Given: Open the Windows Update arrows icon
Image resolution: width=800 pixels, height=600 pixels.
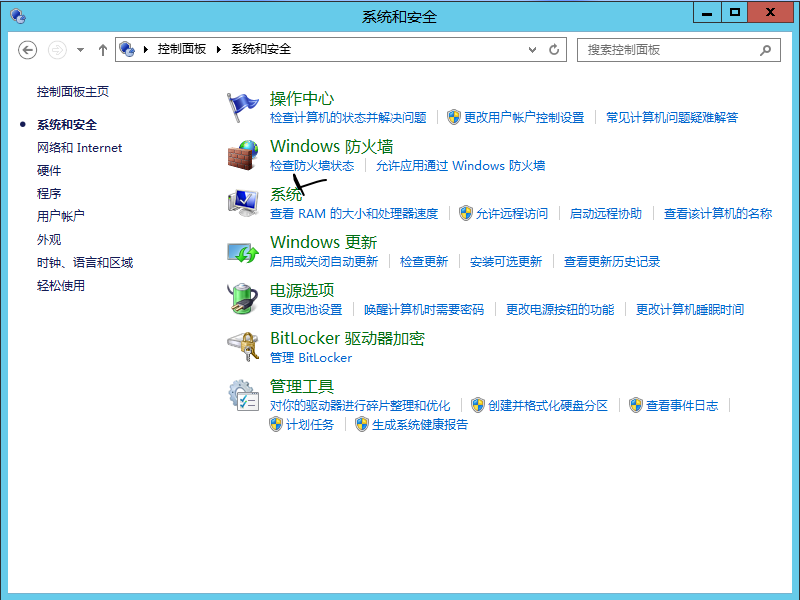Looking at the screenshot, I should (243, 252).
